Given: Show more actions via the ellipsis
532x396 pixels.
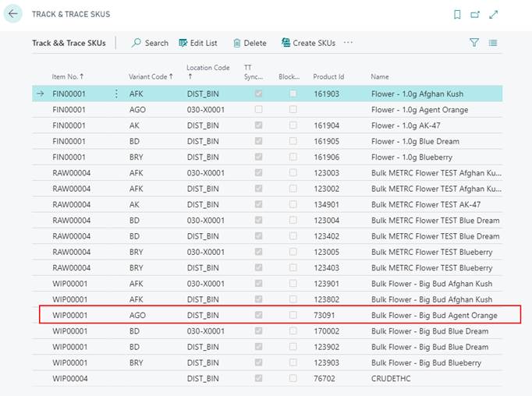Looking at the screenshot, I should pyautogui.click(x=348, y=43).
